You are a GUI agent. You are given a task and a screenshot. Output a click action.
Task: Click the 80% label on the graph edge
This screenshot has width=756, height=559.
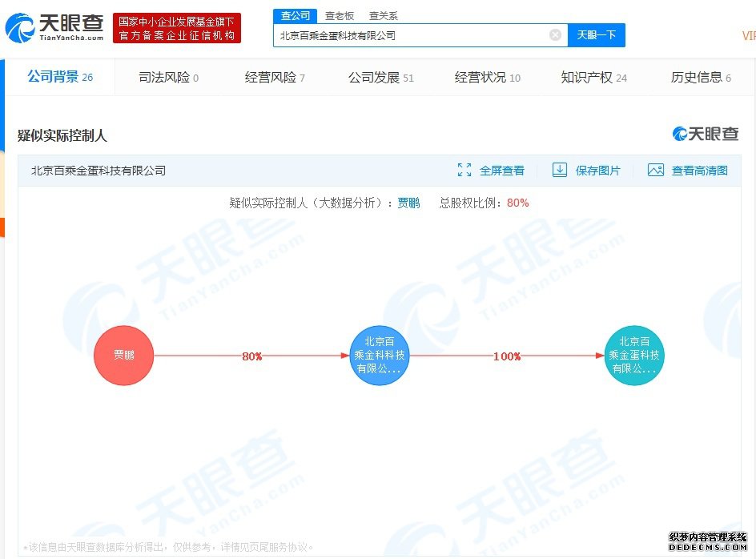(x=251, y=356)
